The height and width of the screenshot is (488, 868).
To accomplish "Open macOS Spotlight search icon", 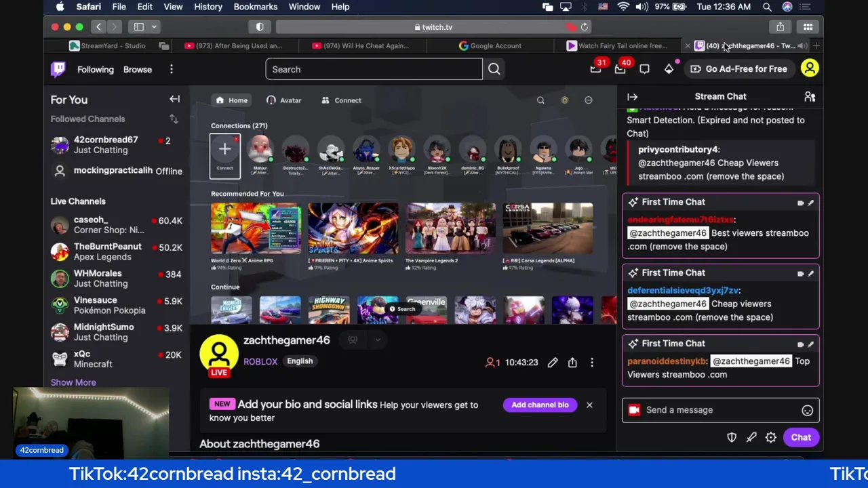I will click(767, 7).
